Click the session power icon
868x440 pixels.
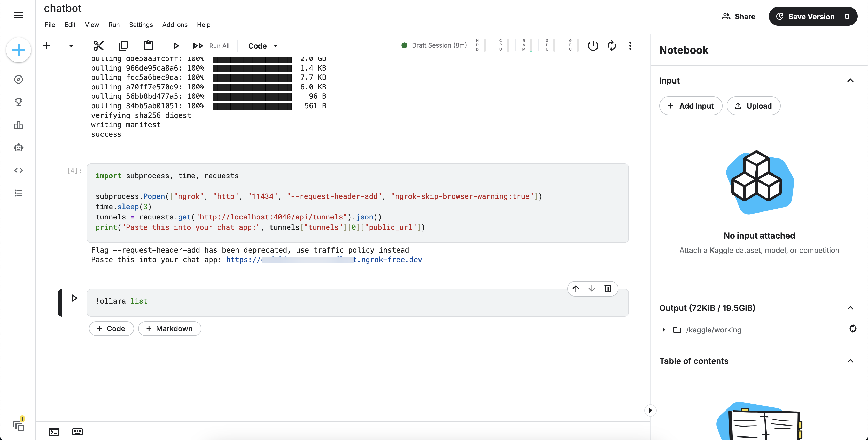point(593,46)
